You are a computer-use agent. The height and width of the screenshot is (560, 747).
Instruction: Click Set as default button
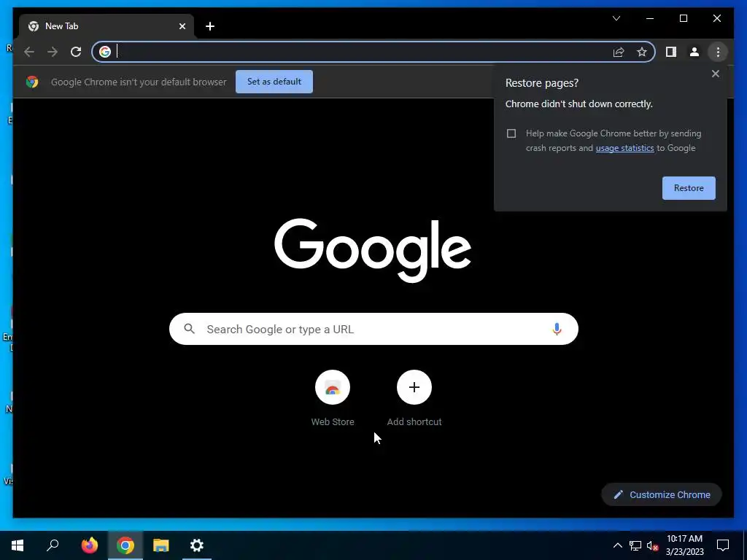[x=274, y=82]
